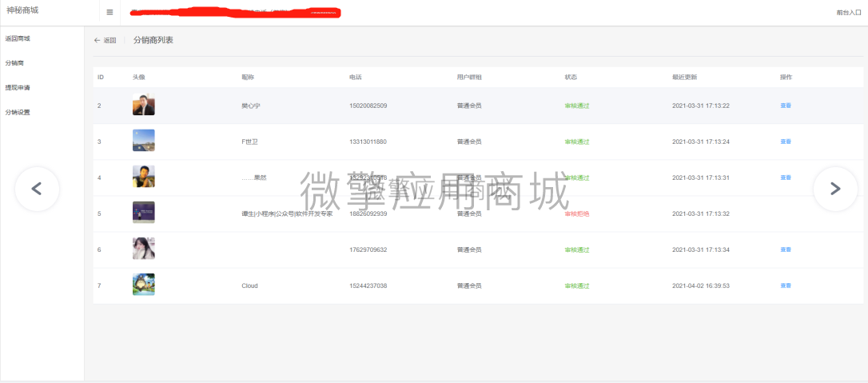Click the 状态 column header
This screenshot has height=383, width=868.
(x=571, y=77)
